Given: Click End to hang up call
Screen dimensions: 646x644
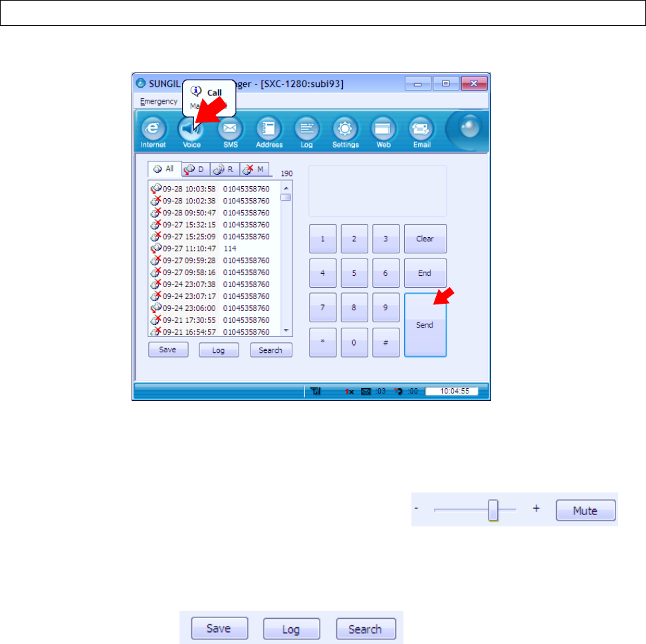Looking at the screenshot, I should (x=425, y=272).
